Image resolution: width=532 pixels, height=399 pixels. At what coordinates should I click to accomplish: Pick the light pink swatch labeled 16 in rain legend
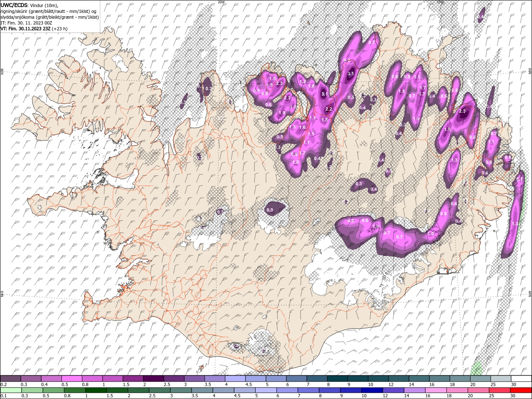[436, 390]
